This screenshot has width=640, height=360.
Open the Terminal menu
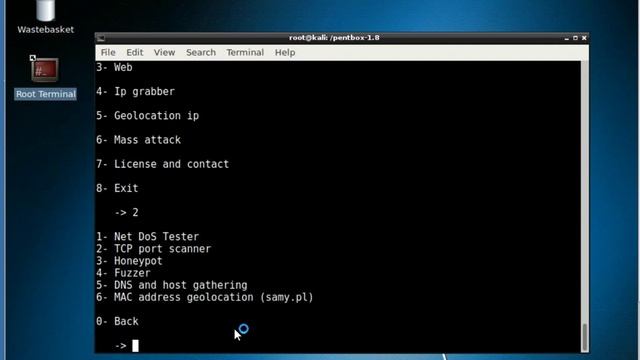[245, 53]
